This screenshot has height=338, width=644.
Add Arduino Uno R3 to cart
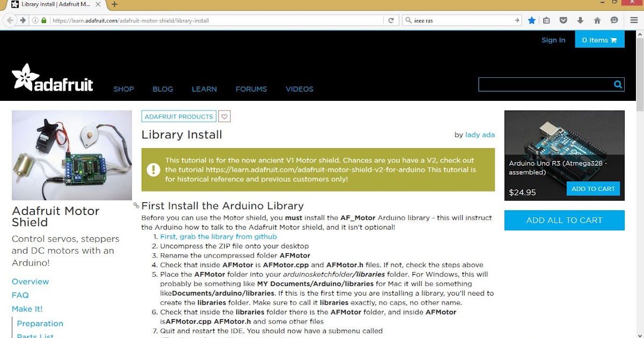(x=593, y=188)
